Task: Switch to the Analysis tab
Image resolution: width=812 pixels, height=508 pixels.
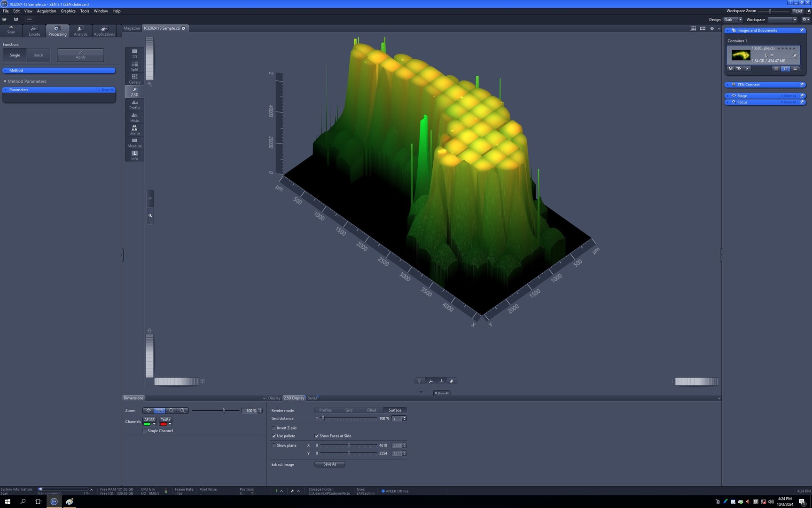Action: [x=80, y=31]
